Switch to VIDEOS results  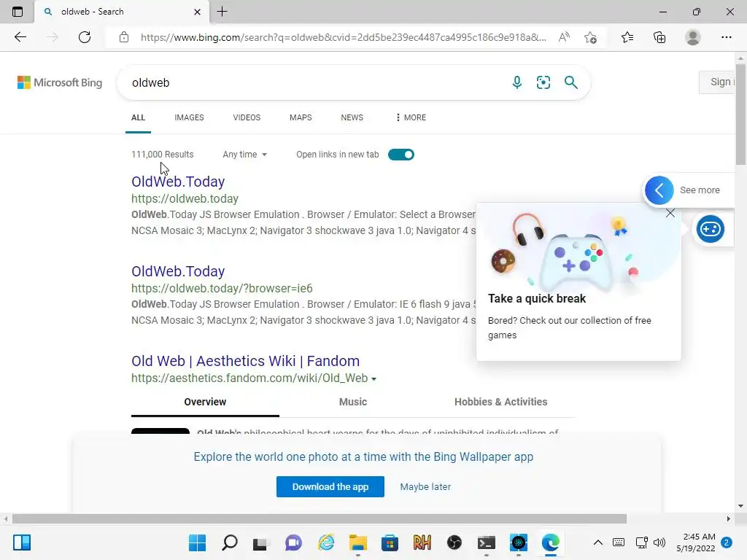pyautogui.click(x=247, y=117)
